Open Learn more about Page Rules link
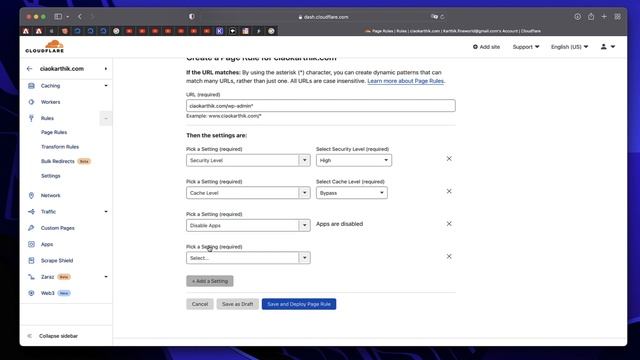This screenshot has width=640, height=360. [405, 81]
